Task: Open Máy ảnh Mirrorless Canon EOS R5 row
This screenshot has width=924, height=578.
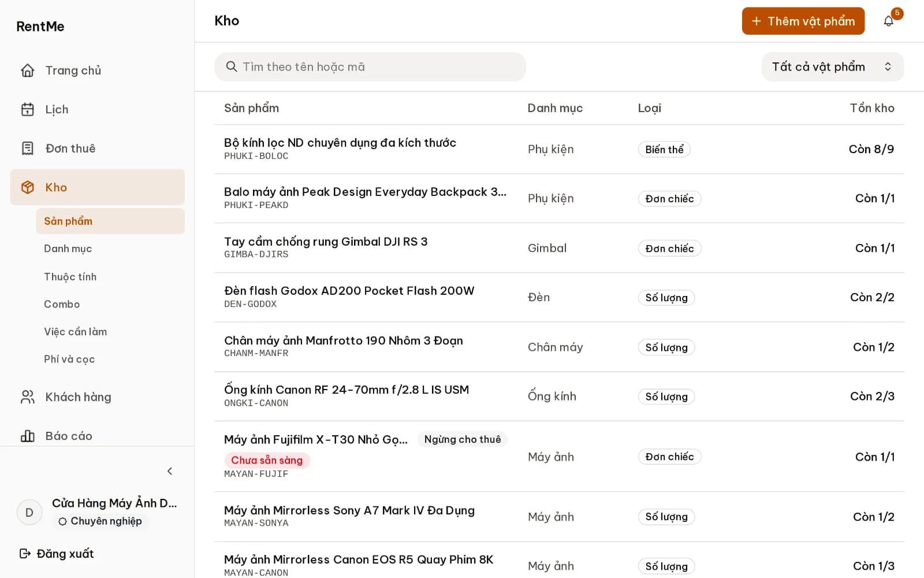Action: click(x=559, y=560)
